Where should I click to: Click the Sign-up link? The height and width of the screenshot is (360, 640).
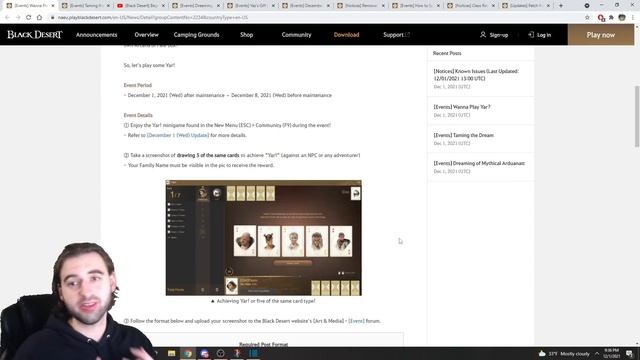(499, 35)
